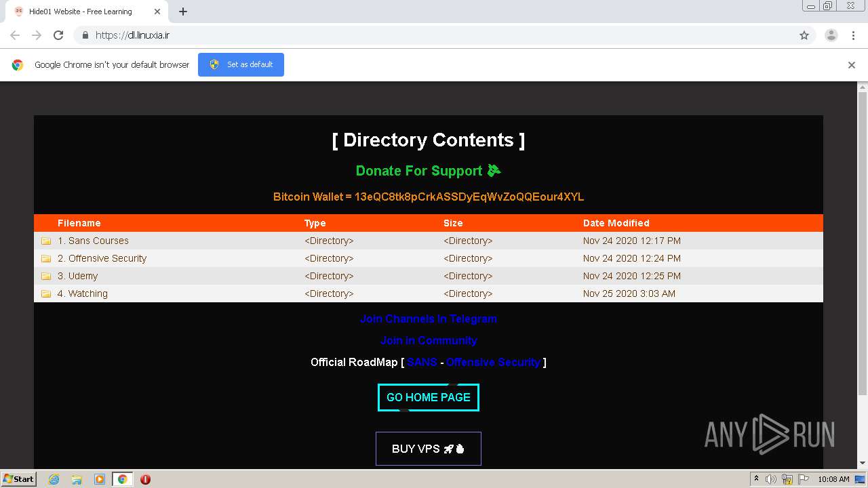
Task: Open the 4. Watching directory
Action: (x=82, y=293)
